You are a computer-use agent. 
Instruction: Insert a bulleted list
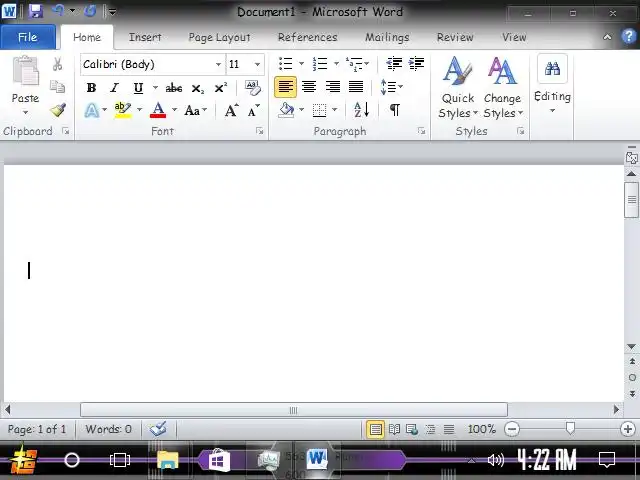tap(285, 64)
